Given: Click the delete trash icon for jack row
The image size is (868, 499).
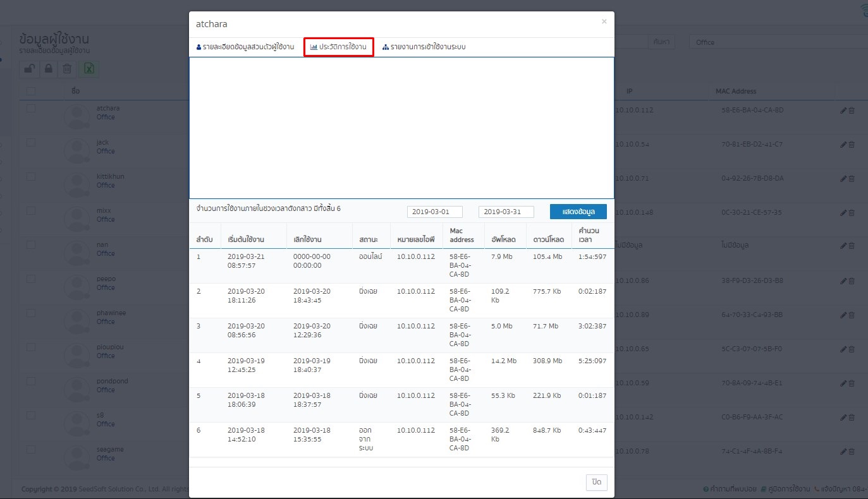Looking at the screenshot, I should point(851,145).
